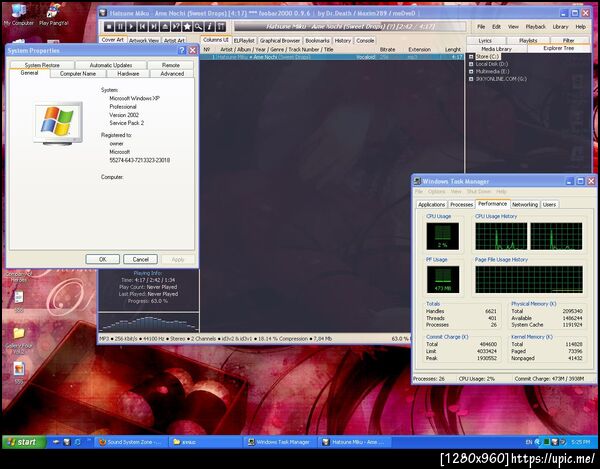Open the Hardware tab in System Properties
The image size is (600, 469).
pos(128,73)
